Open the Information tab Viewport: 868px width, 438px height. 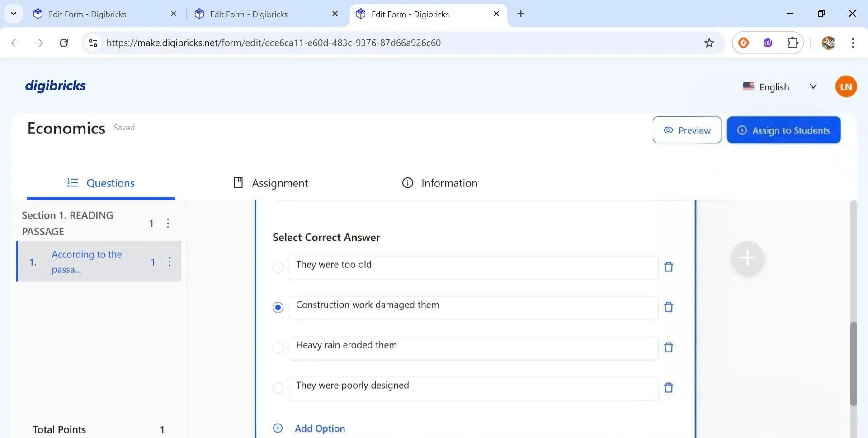(x=439, y=183)
